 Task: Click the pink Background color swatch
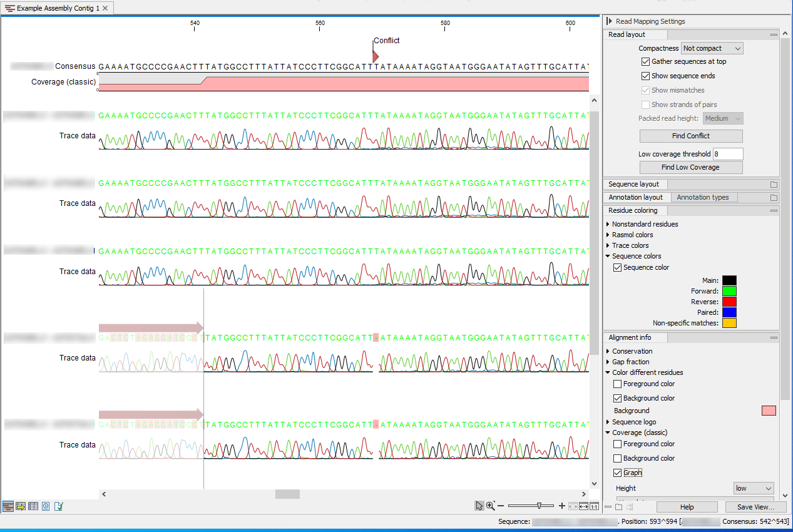pos(769,411)
